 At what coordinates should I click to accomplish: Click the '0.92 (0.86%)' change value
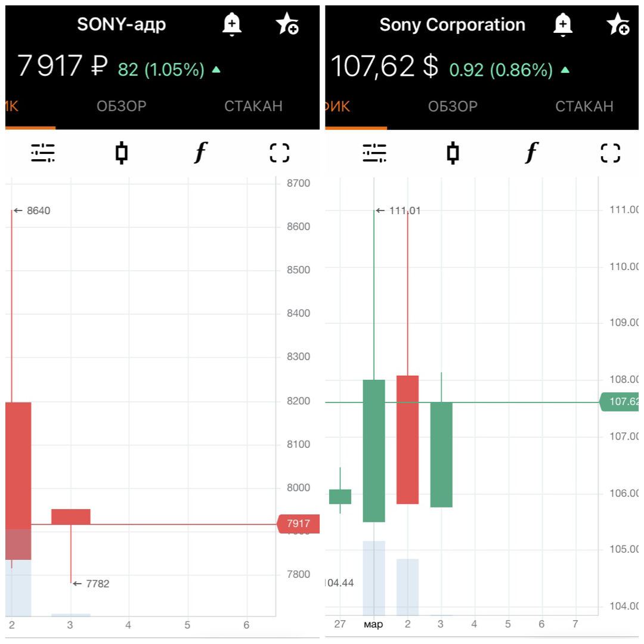[501, 70]
